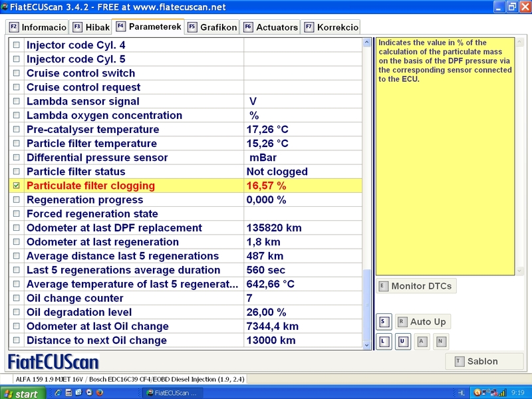Screen dimensions: 532x399
Task: Select the Forced regeneration state row
Action: [186, 213]
